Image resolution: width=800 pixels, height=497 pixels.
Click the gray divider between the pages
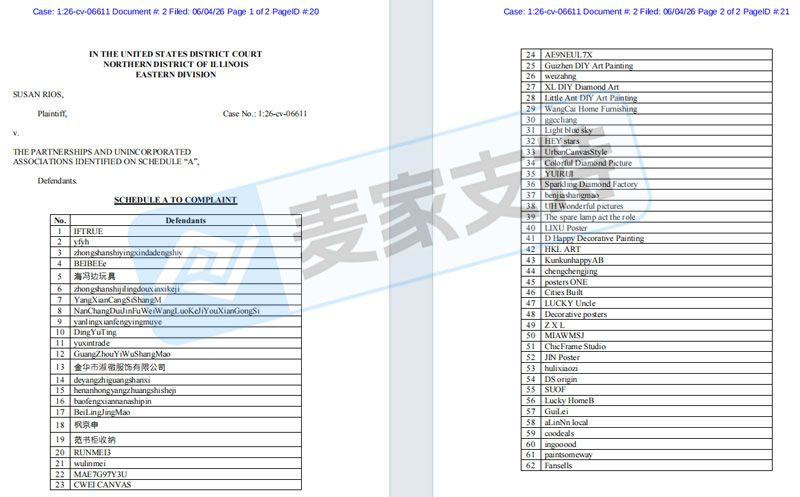click(411, 248)
